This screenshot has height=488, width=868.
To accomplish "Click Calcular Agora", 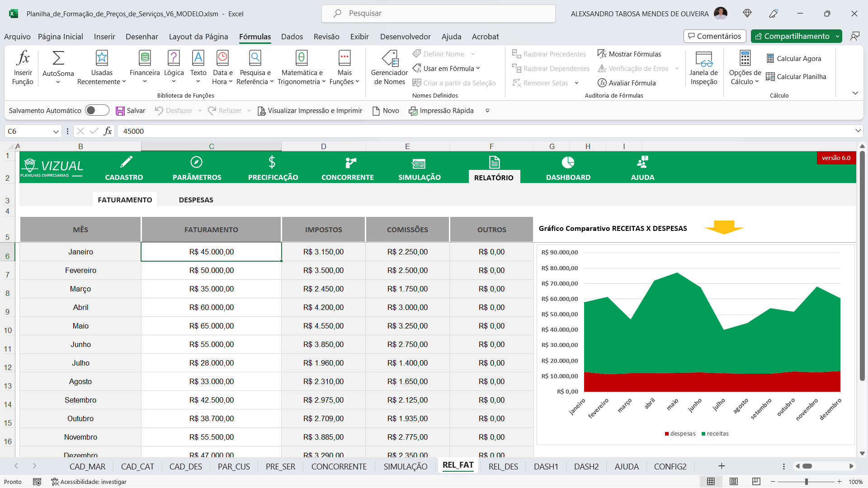I will (x=794, y=59).
